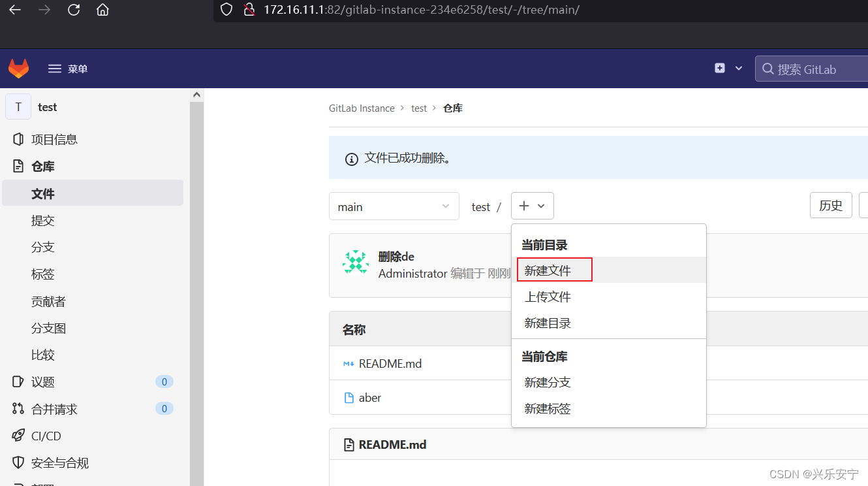The width and height of the screenshot is (868, 486).
Task: Click the markdown icon beside README.md
Action: point(349,363)
